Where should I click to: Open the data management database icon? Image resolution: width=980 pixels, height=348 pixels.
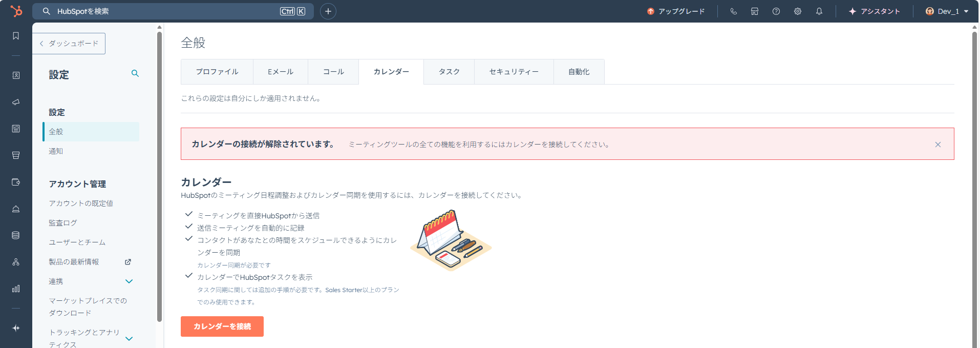click(16, 235)
